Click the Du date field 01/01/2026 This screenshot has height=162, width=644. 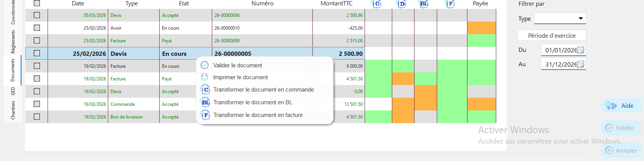563,50
